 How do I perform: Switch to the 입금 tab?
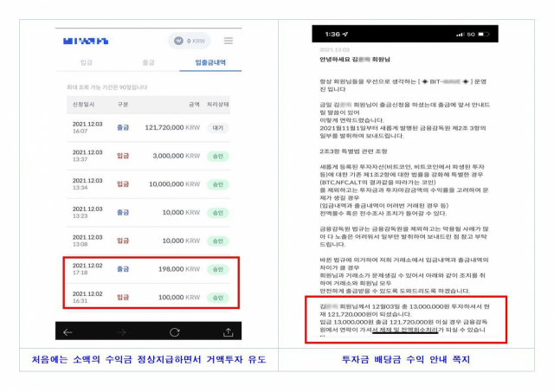[86, 63]
